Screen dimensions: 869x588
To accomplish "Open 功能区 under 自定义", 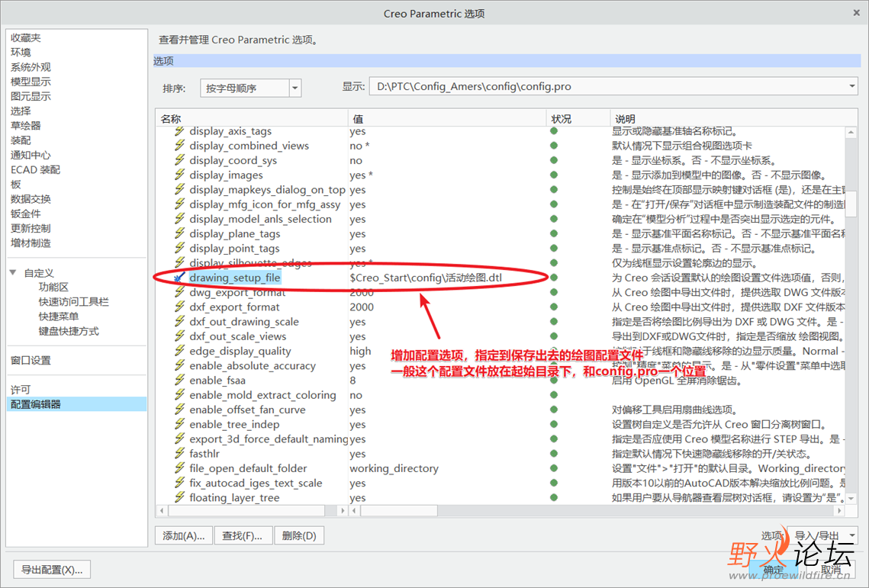I will [x=53, y=287].
